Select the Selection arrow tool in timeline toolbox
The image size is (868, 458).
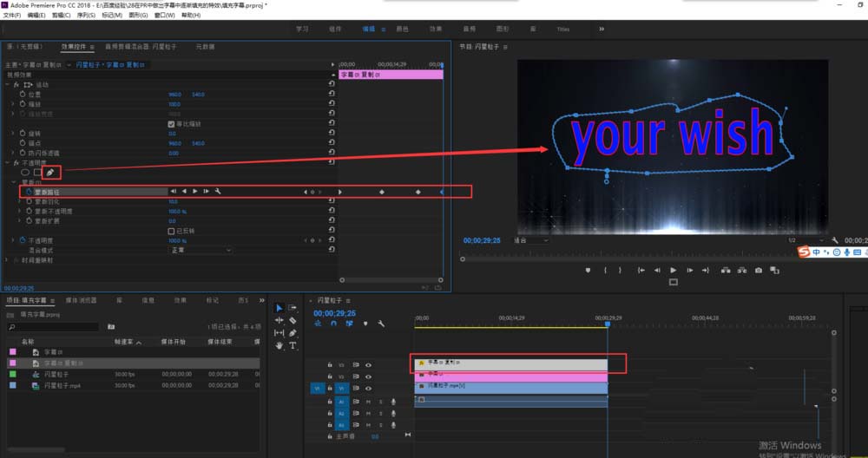(279, 308)
